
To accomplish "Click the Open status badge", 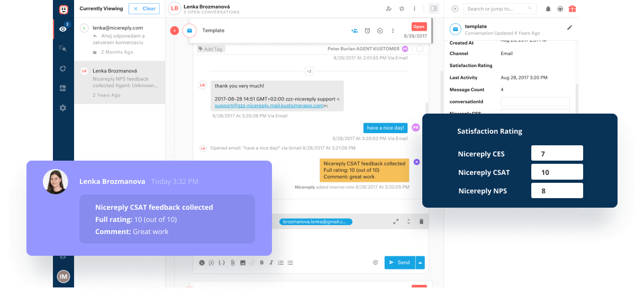I will (419, 26).
